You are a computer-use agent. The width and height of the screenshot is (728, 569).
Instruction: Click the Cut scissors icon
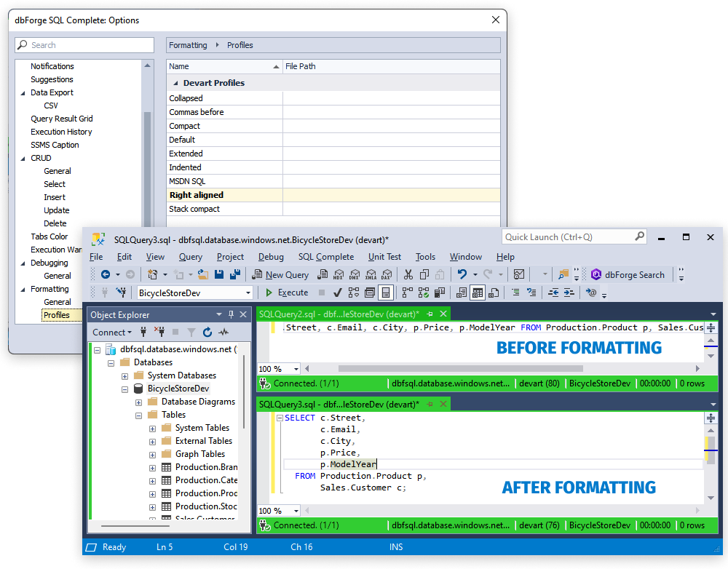tap(408, 275)
